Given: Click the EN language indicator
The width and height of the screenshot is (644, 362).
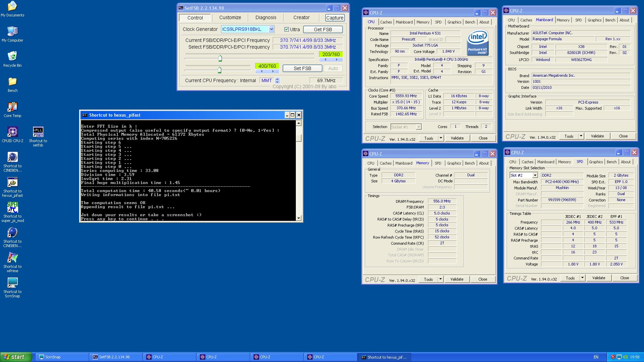Looking at the screenshot, I should click(x=596, y=357).
